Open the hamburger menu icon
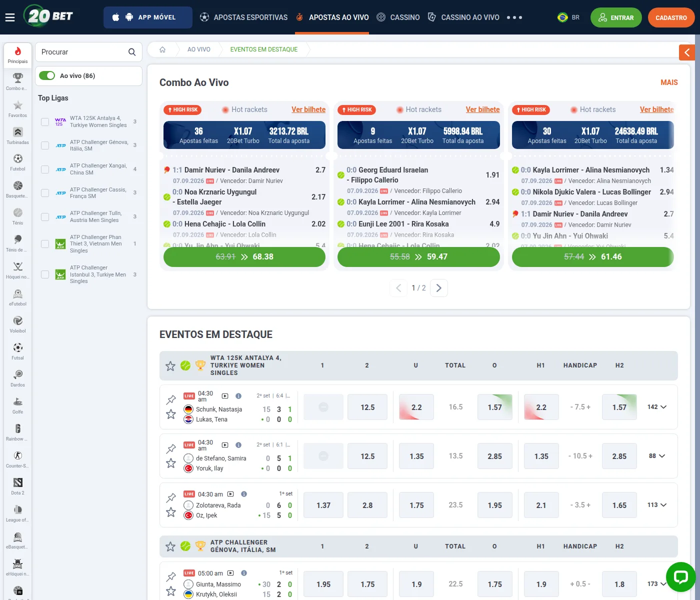The width and height of the screenshot is (700, 600). point(10,17)
